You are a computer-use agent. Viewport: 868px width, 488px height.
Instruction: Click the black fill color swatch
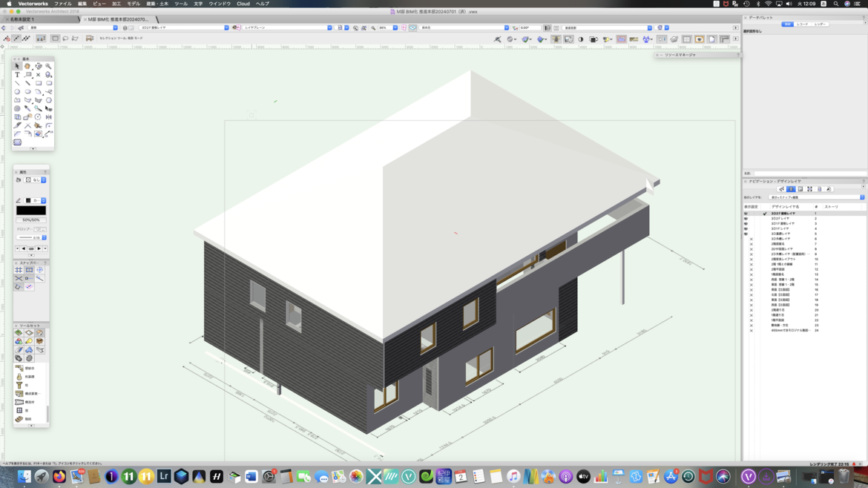pyautogui.click(x=30, y=211)
